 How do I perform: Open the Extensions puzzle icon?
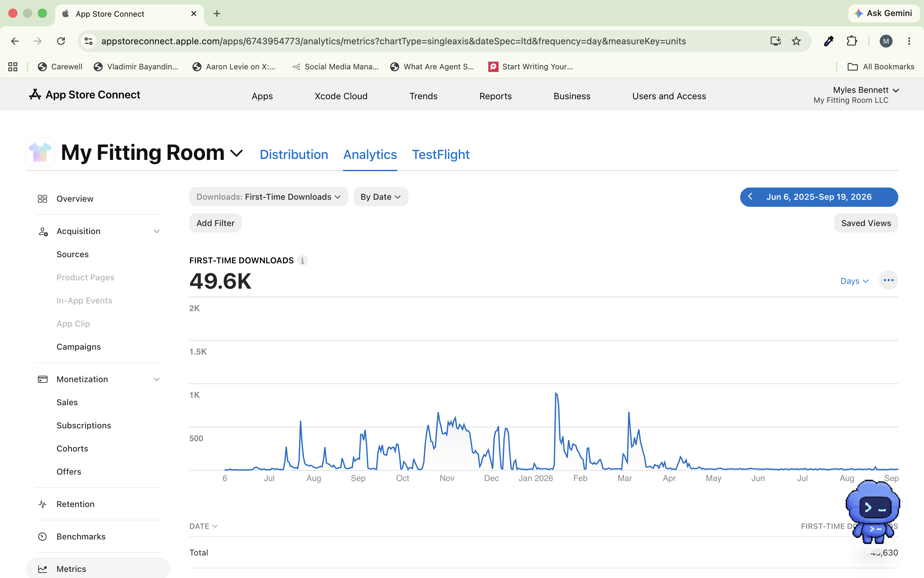coord(852,41)
